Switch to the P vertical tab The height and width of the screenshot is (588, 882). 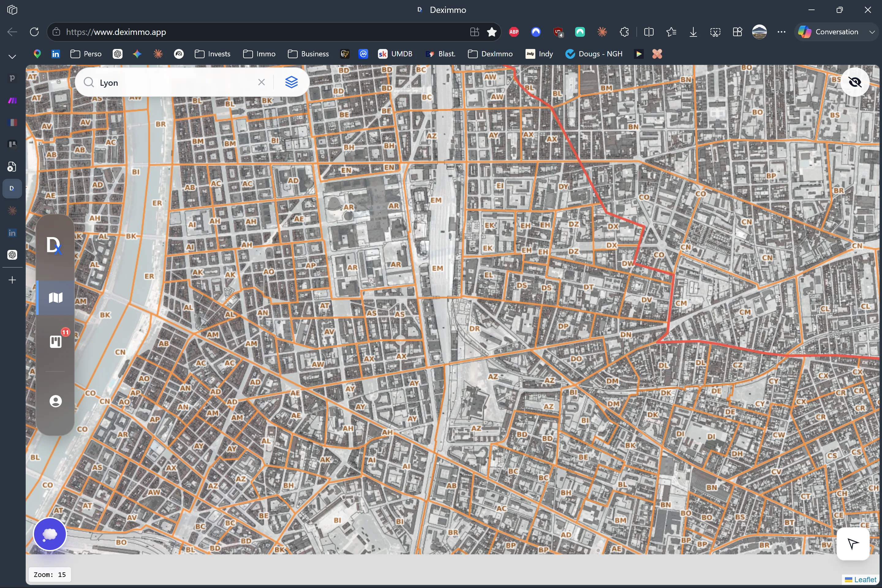click(x=12, y=78)
